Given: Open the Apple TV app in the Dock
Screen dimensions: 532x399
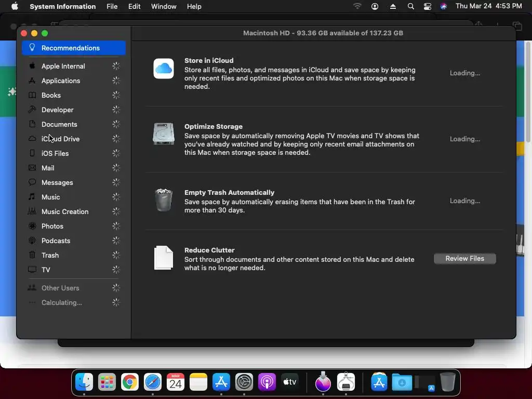Looking at the screenshot, I should coord(290,382).
